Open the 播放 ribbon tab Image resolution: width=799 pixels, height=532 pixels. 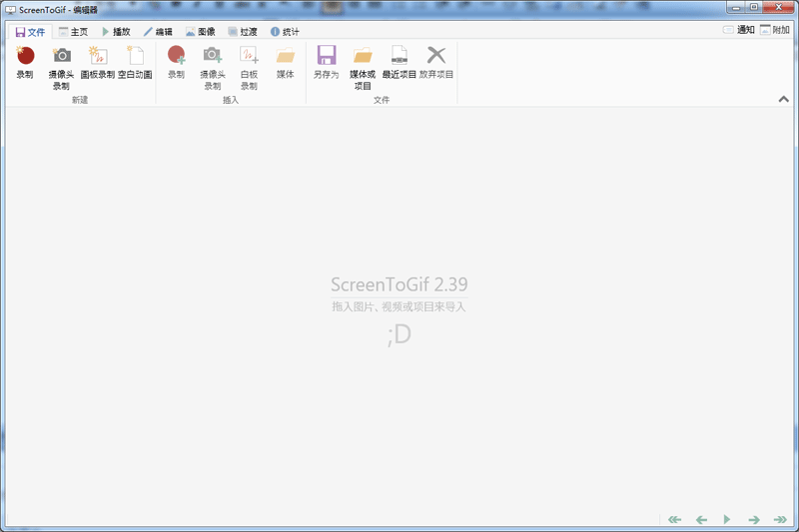coord(116,32)
